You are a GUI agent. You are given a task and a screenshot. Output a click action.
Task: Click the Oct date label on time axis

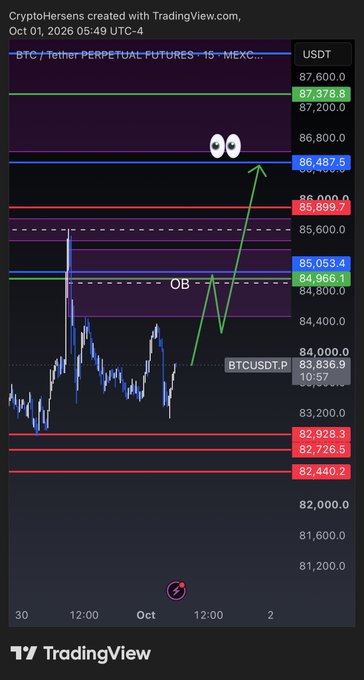click(146, 615)
